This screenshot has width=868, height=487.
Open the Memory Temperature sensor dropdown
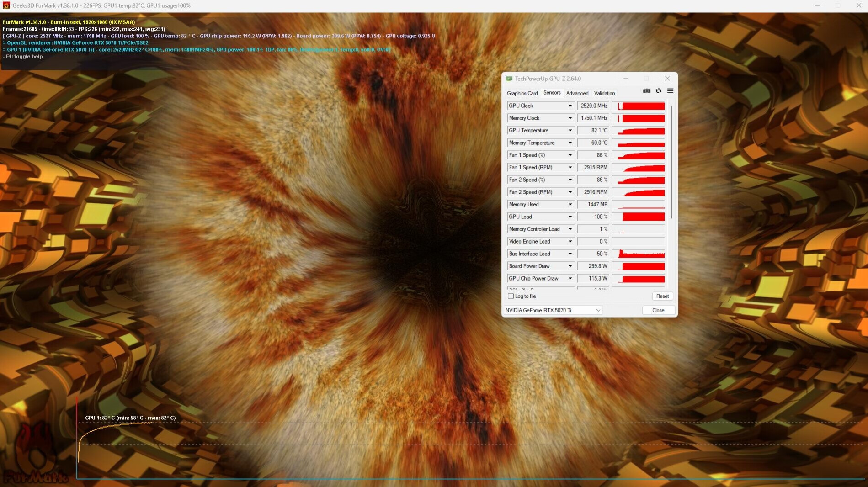(x=570, y=143)
